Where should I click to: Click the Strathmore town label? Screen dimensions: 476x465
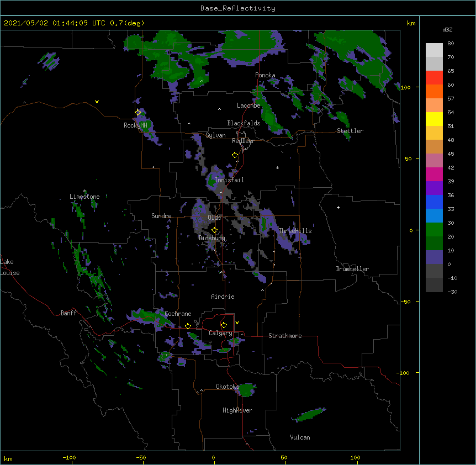click(x=285, y=336)
